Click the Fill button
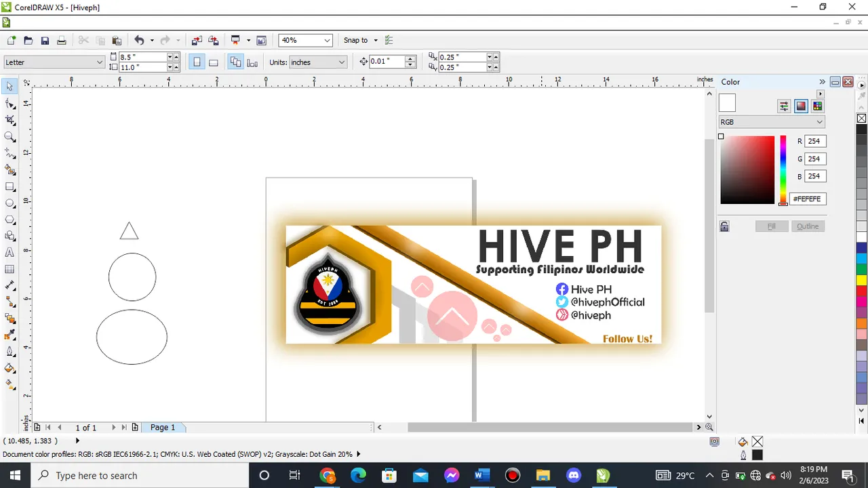 pyautogui.click(x=771, y=226)
